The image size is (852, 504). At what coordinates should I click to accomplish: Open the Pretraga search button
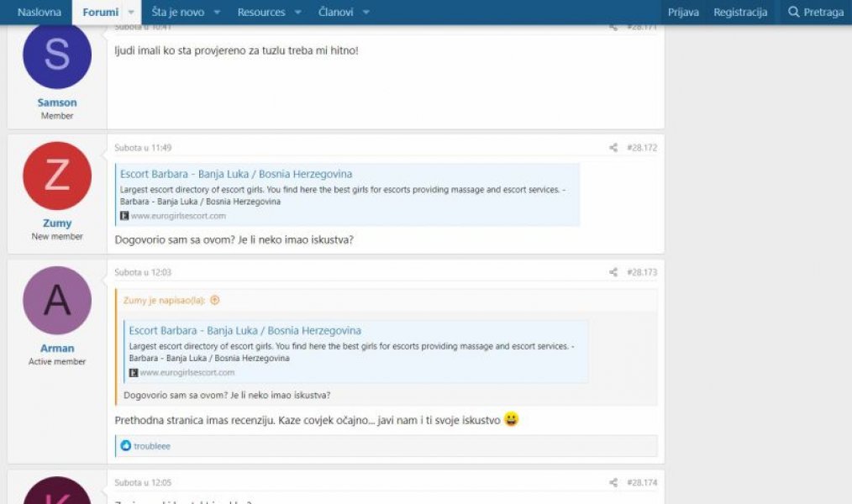pyautogui.click(x=816, y=13)
